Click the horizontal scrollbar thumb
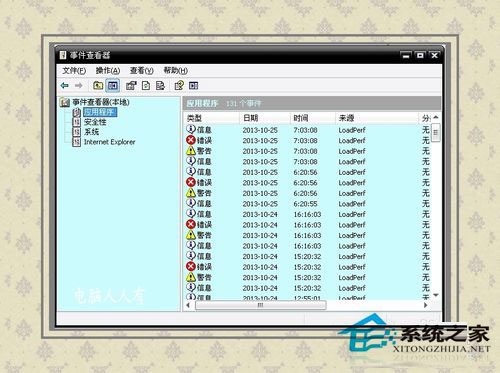This screenshot has height=373, width=500. [260, 305]
